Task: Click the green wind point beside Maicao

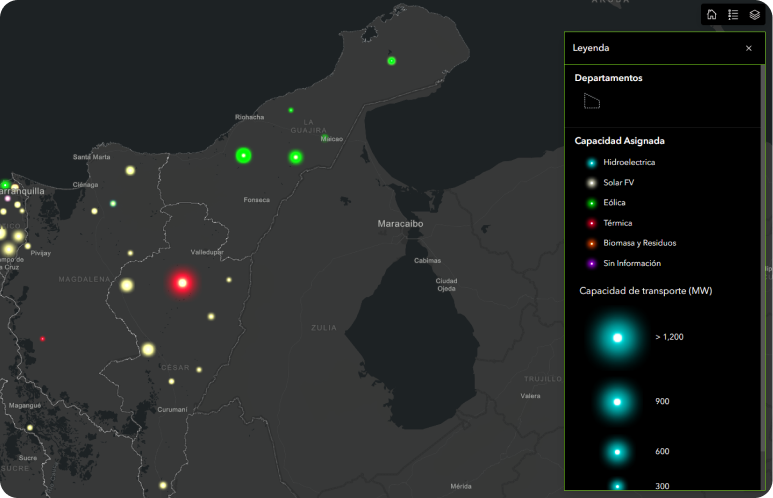Action: (x=296, y=157)
